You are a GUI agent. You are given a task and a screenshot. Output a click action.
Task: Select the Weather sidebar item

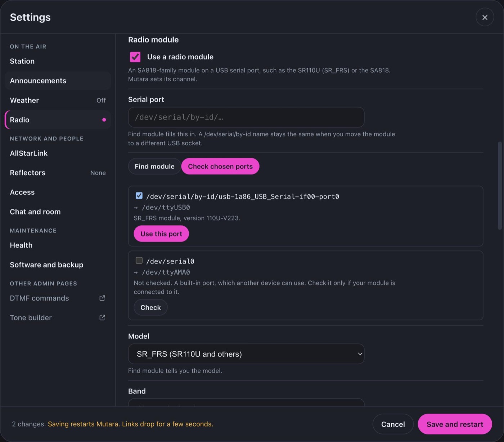(58, 100)
